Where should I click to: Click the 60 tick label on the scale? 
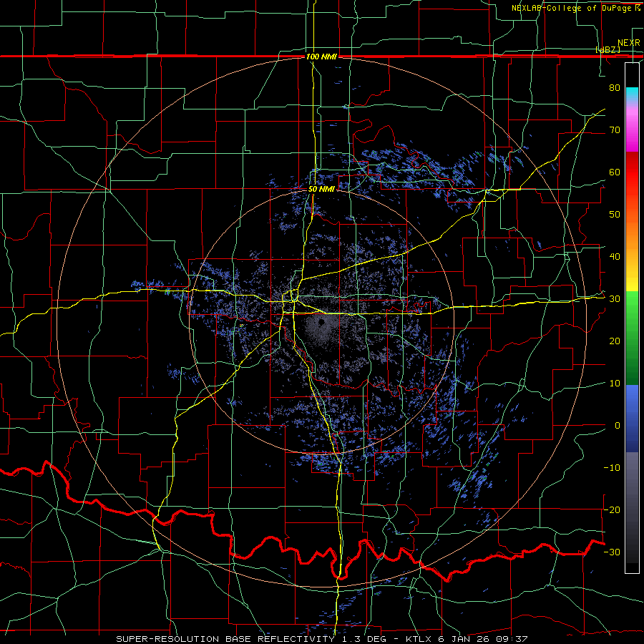click(x=615, y=172)
